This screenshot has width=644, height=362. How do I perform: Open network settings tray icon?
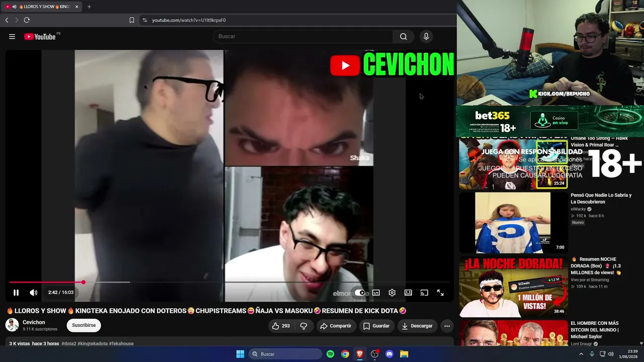[602, 354]
